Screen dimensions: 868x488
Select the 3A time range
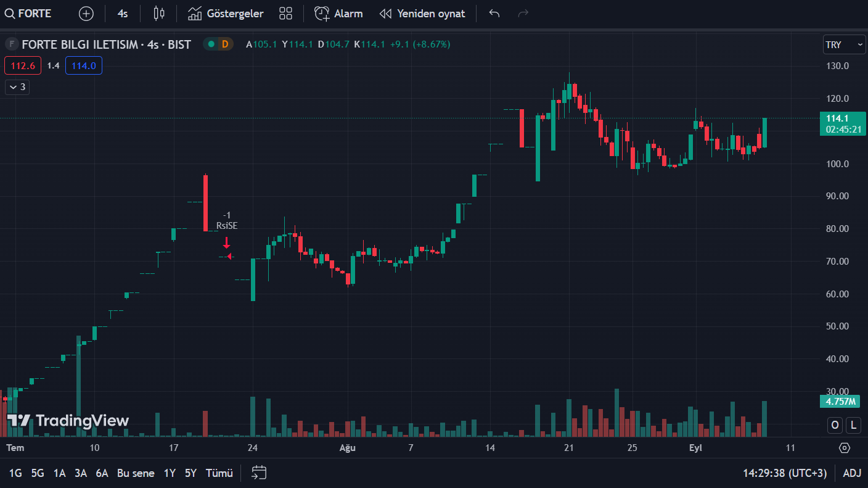point(81,473)
